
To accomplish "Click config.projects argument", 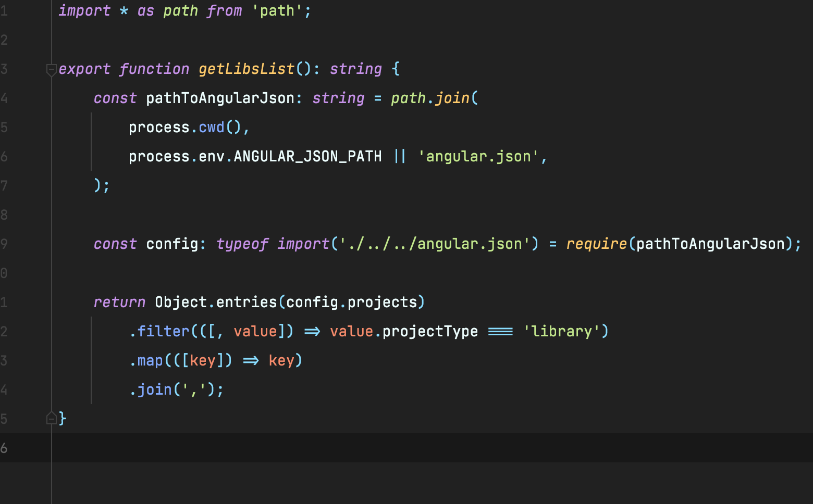I will (x=352, y=303).
